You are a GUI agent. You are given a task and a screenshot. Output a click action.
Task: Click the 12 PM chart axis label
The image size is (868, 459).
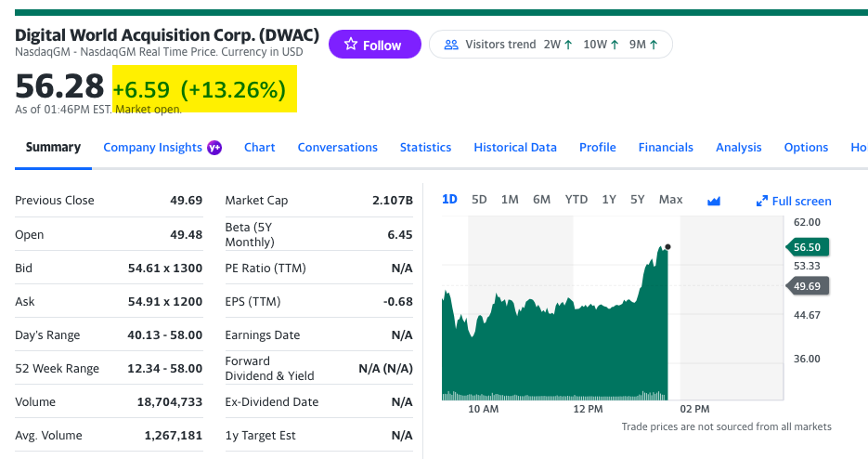point(588,409)
